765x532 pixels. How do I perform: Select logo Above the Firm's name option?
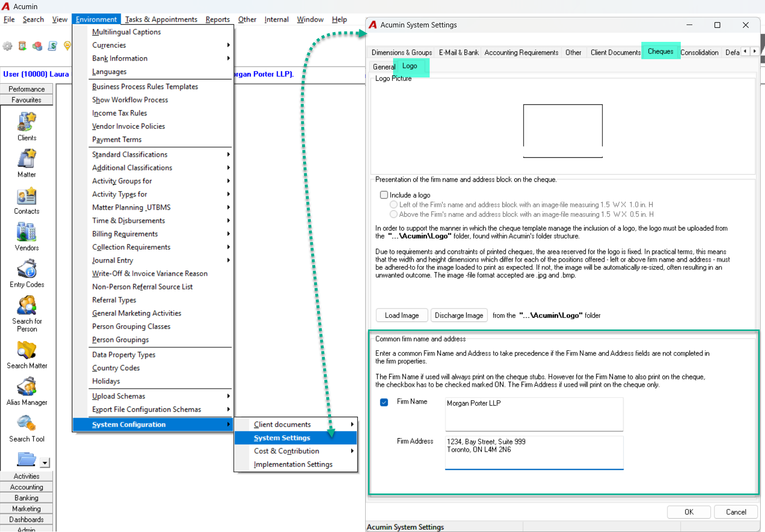394,214
